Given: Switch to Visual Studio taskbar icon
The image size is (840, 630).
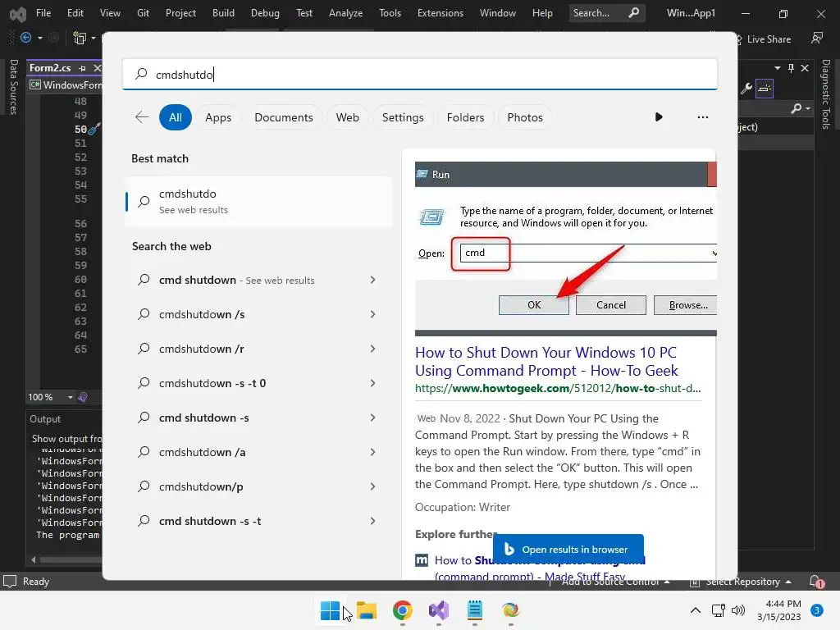Looking at the screenshot, I should pos(439,610).
